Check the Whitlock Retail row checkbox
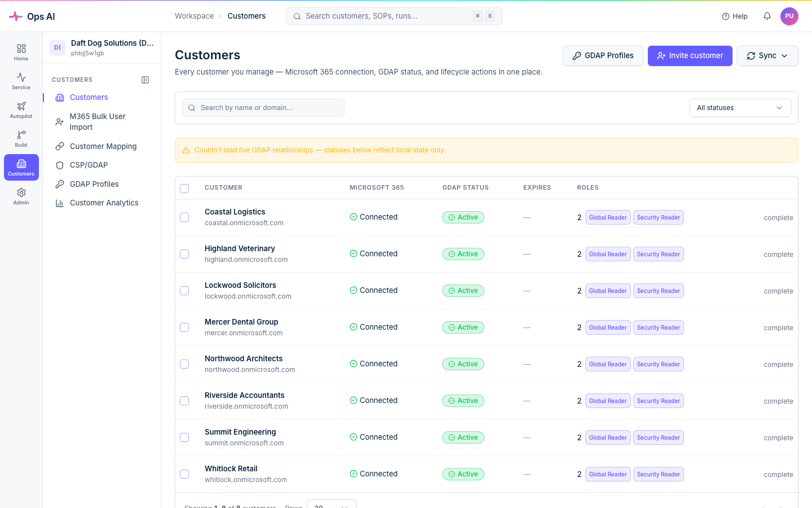812x508 pixels. (184, 474)
